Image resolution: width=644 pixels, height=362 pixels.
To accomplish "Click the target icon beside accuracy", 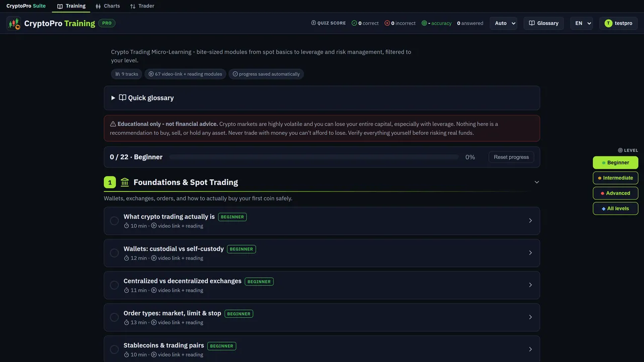I will pyautogui.click(x=424, y=23).
